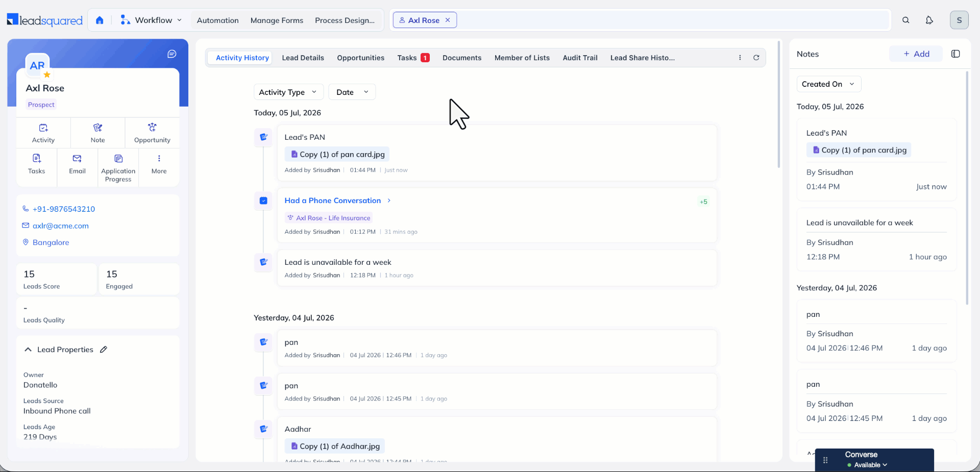Click the Activity quick action icon

pyautogui.click(x=43, y=128)
